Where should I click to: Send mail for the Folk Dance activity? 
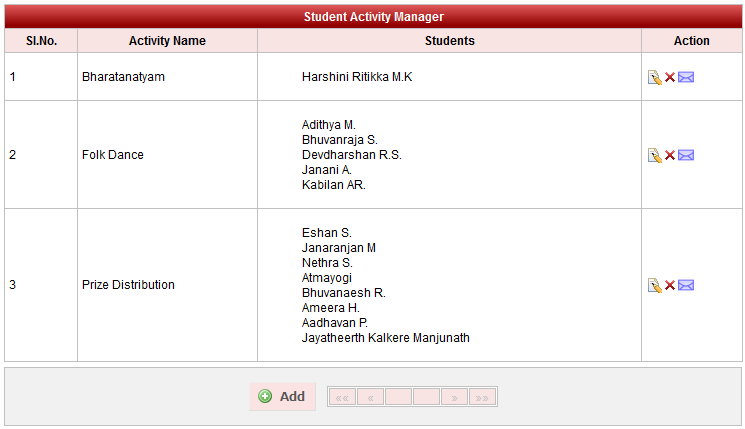pos(686,155)
